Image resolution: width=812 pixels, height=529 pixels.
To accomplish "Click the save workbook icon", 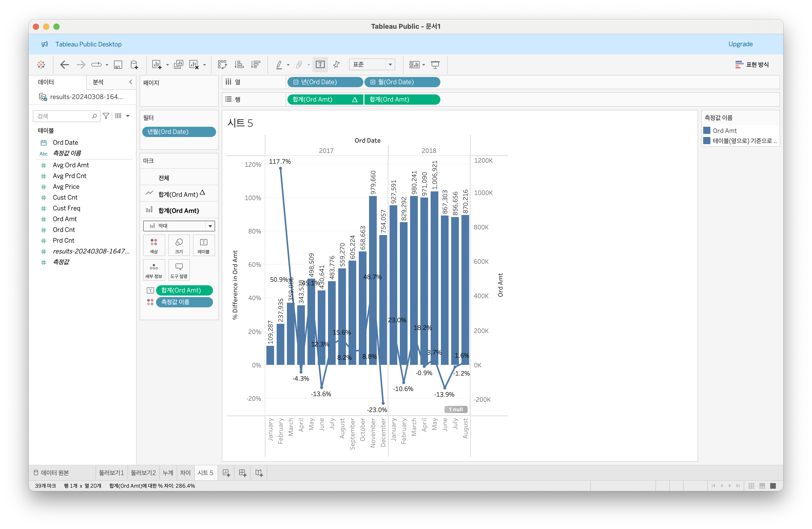I will (x=118, y=64).
